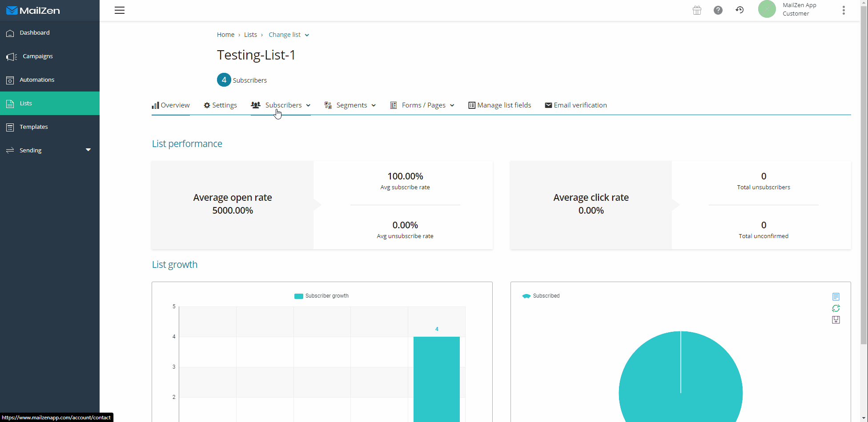Open the activity history clock icon
This screenshot has height=422, width=868.
point(740,10)
